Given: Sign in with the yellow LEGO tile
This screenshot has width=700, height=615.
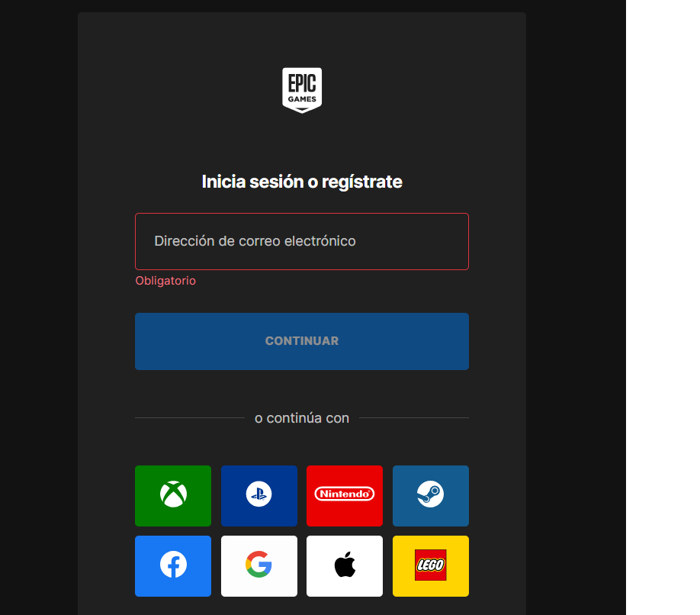Looking at the screenshot, I should click(431, 566).
